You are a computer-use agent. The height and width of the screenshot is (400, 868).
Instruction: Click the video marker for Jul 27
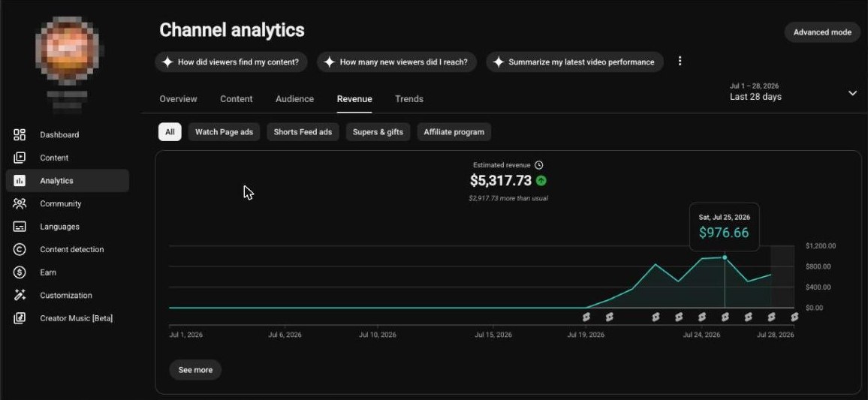(x=771, y=317)
